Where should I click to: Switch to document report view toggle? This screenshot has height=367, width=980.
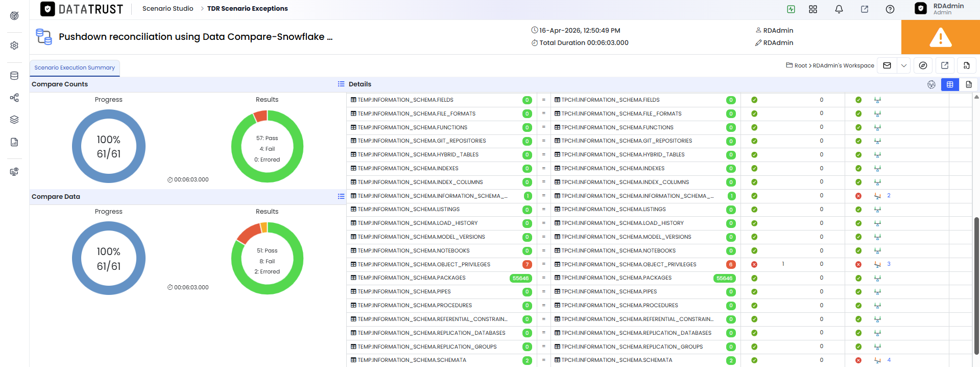pyautogui.click(x=969, y=84)
